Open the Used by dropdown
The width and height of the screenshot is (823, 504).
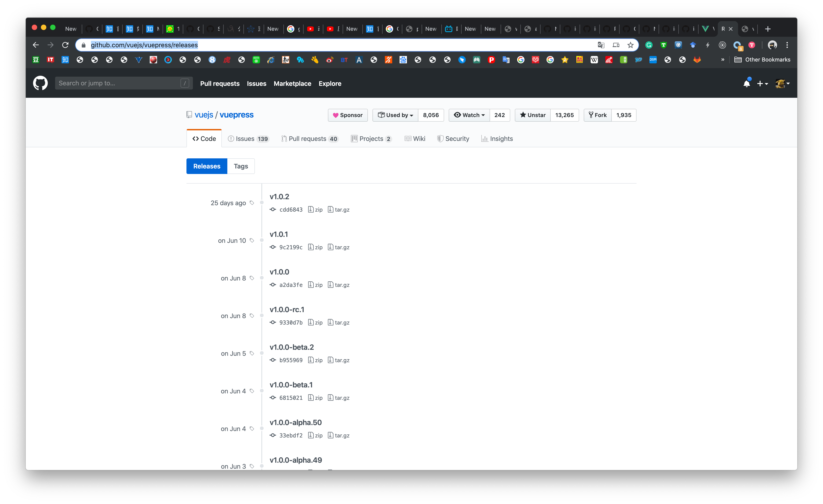[395, 115]
